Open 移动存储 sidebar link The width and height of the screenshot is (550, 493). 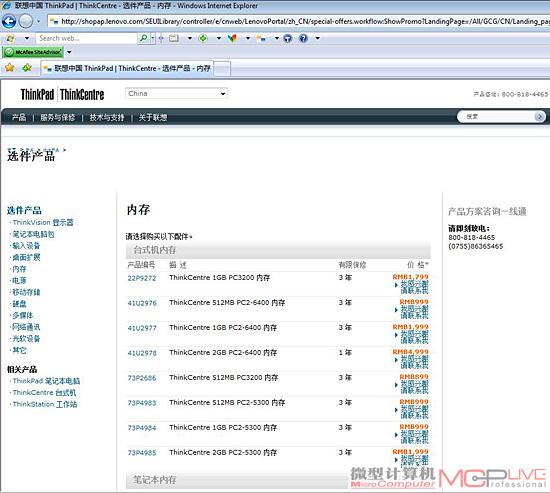26,292
